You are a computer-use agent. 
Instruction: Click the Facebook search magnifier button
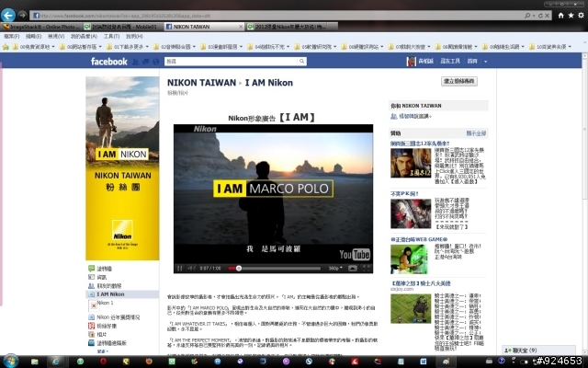[x=301, y=62]
